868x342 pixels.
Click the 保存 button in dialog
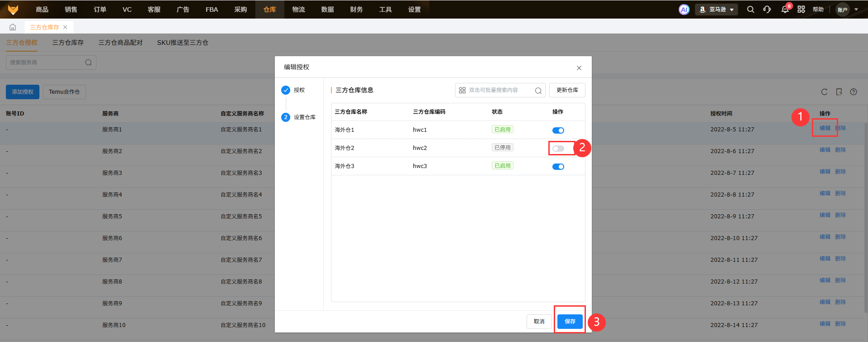570,322
